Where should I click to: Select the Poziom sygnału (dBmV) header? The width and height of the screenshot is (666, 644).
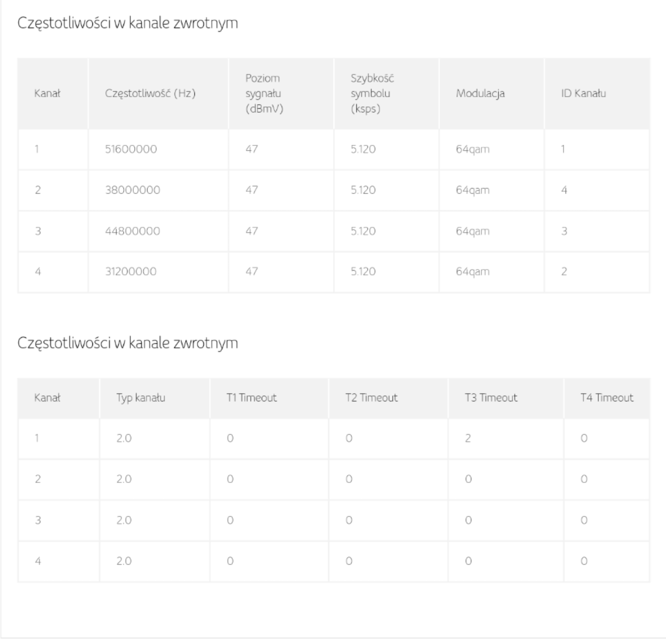[264, 93]
